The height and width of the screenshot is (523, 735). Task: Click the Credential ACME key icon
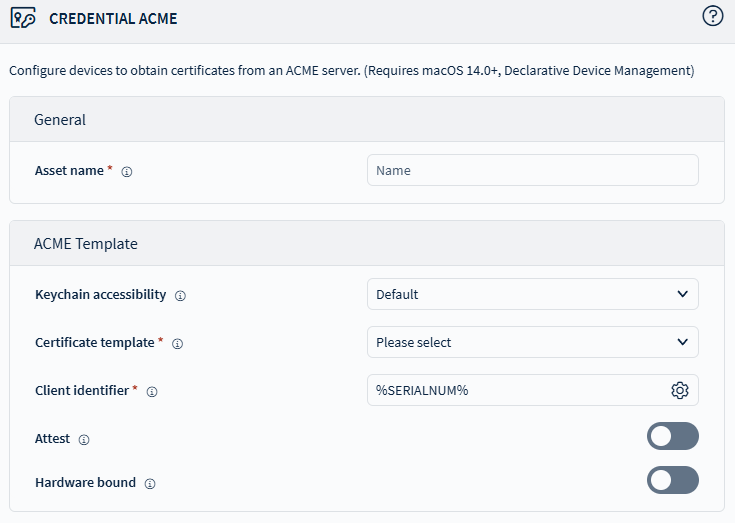tap(23, 18)
